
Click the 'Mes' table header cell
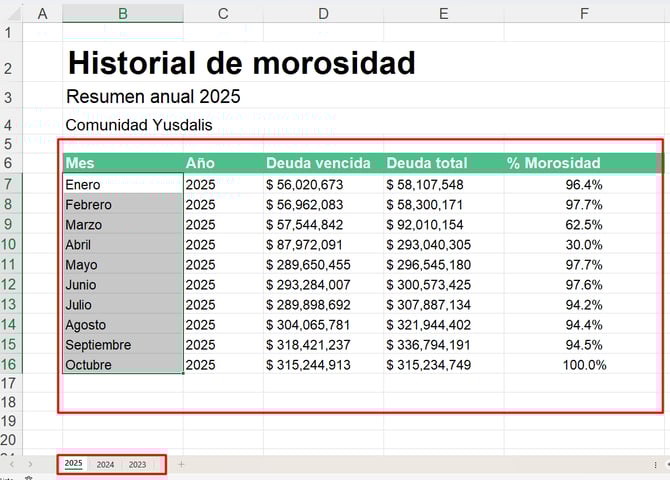[122, 163]
